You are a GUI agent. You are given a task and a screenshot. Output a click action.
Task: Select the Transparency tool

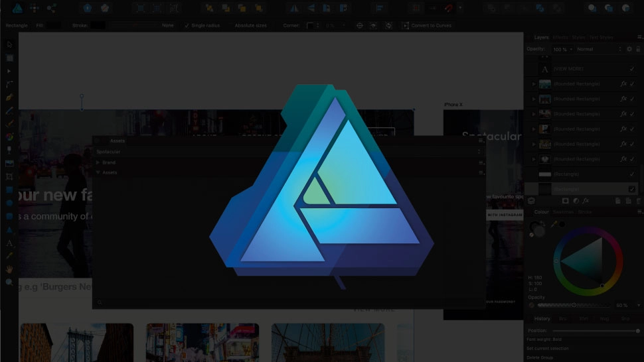click(x=9, y=150)
